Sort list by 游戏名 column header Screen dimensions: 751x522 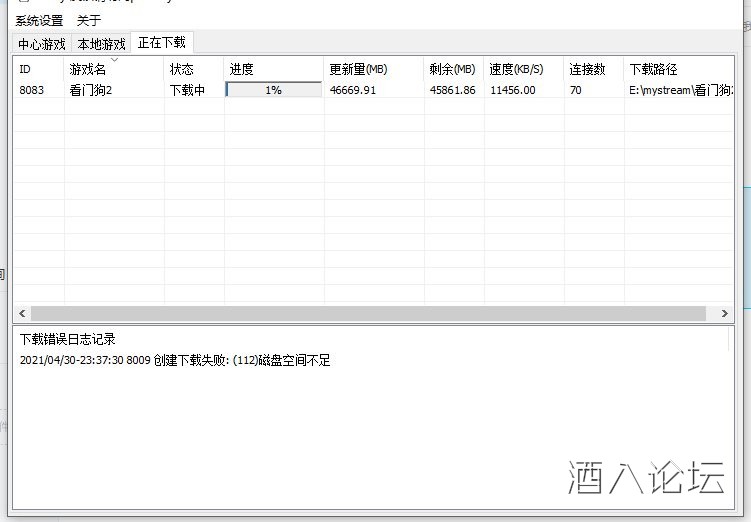click(113, 69)
